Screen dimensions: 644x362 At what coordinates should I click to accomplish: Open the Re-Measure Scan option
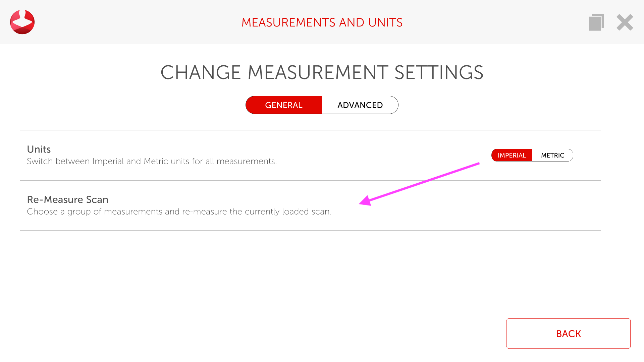pos(67,200)
